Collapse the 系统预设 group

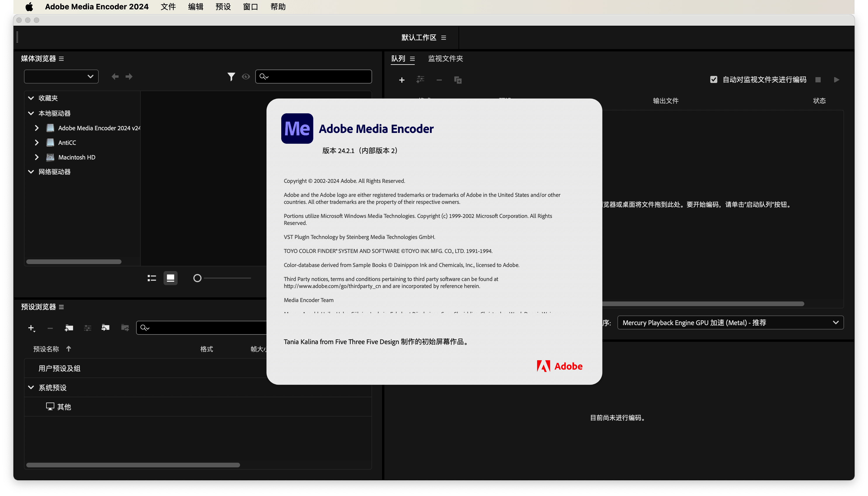31,387
